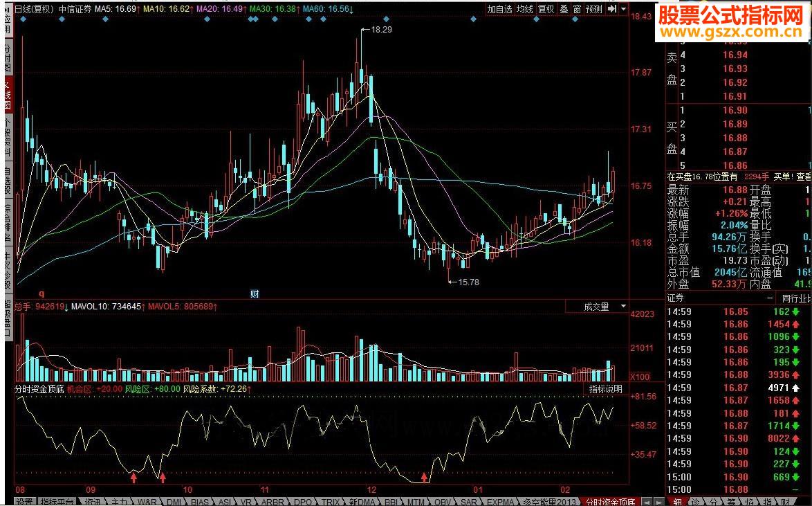Switch to W&R indicator tab
Viewport: 812px width, 506px height.
147,502
